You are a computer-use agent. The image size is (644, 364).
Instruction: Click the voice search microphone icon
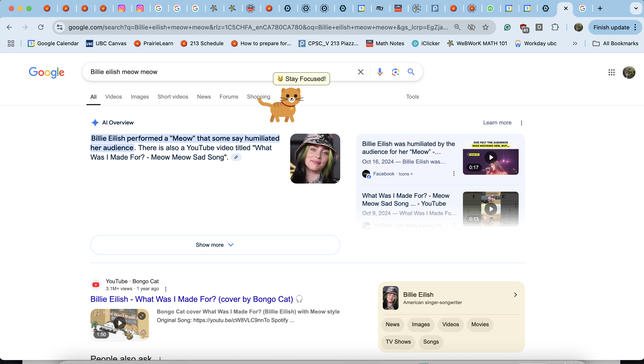[x=380, y=72]
